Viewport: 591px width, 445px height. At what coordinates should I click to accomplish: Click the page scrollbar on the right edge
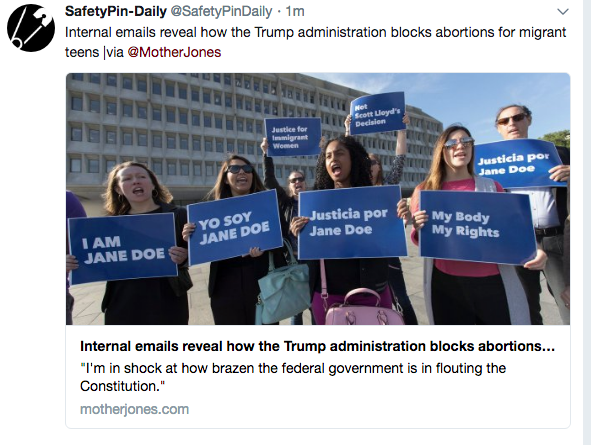tap(587, 222)
